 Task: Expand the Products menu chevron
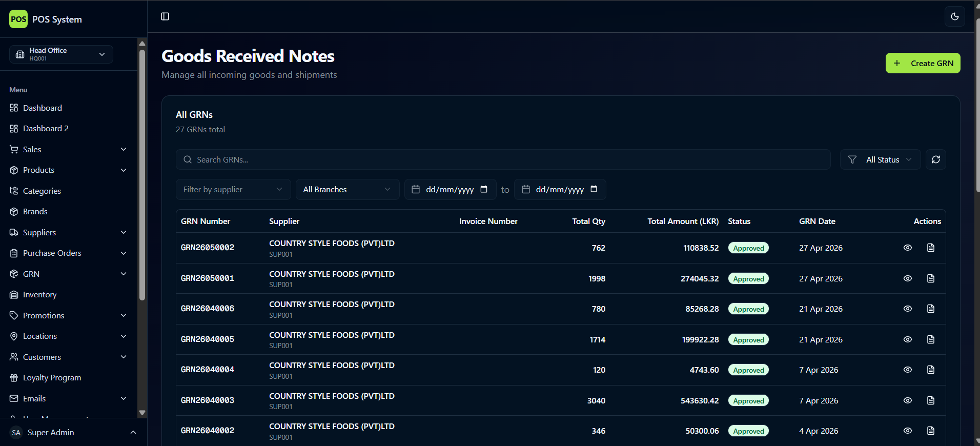click(124, 170)
